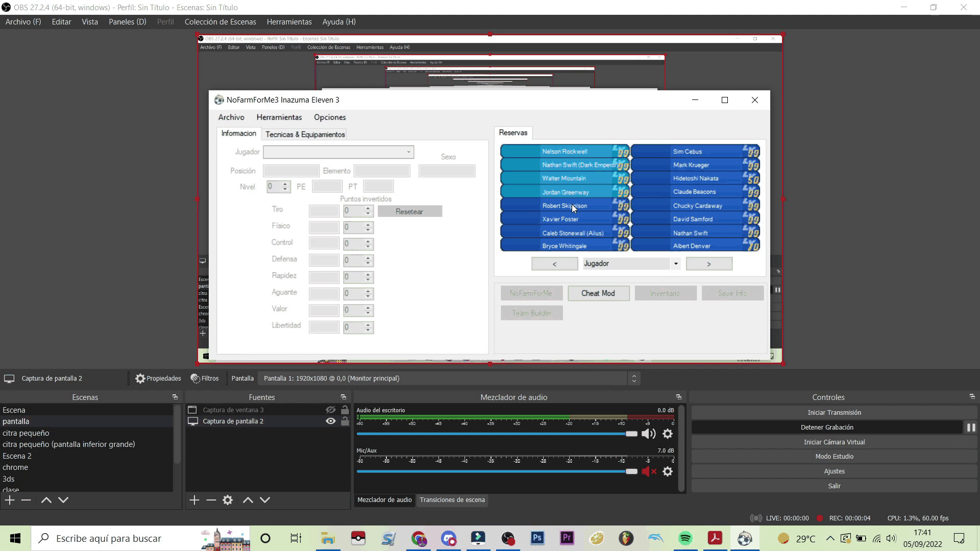Open the Paneles (D) menu

point(127,22)
